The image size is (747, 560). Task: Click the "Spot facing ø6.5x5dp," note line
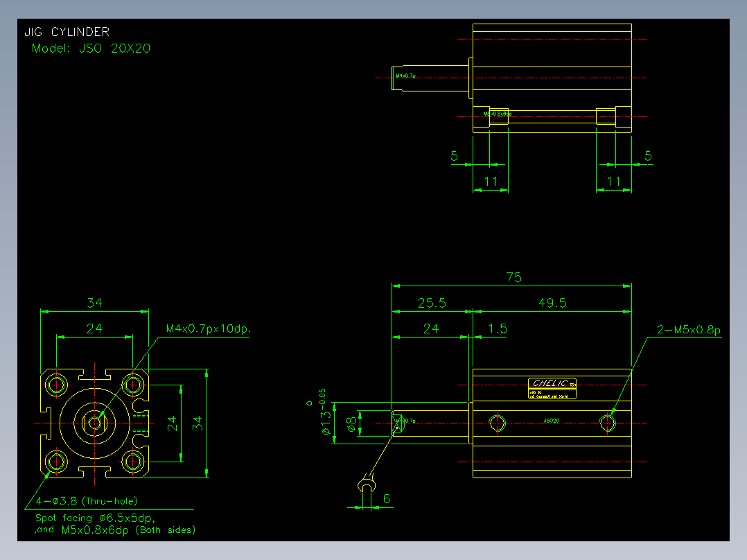(96, 518)
